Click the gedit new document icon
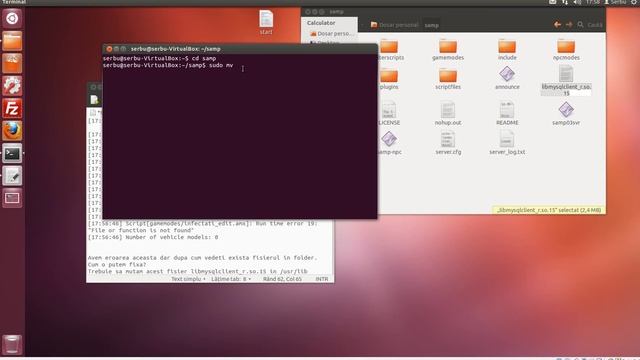 [x=94, y=100]
